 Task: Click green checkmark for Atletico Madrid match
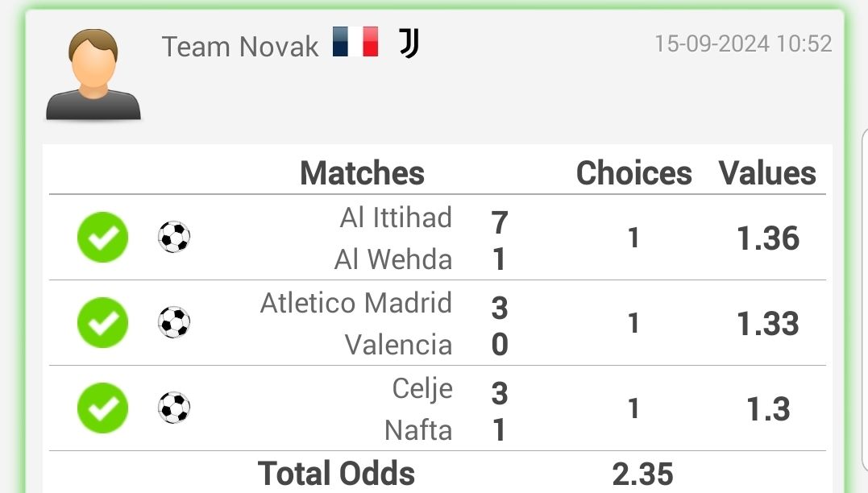[103, 322]
